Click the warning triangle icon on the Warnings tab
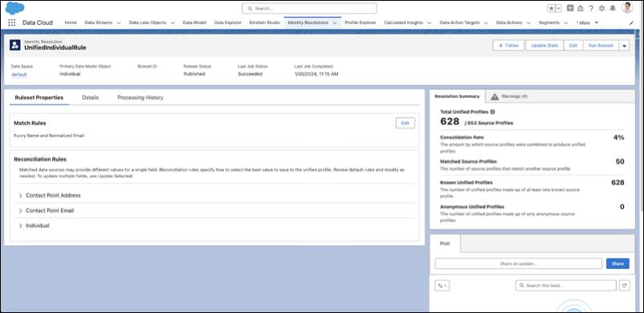 (x=495, y=96)
